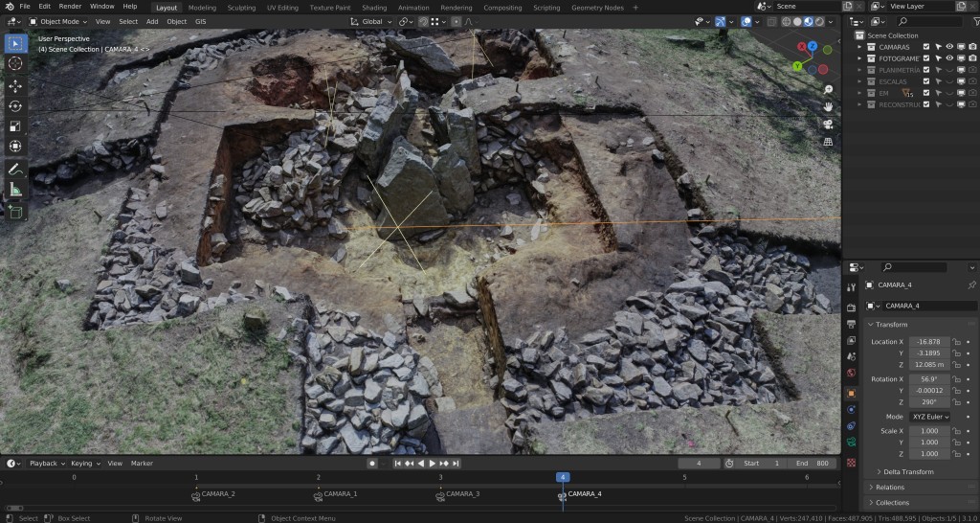This screenshot has width=980, height=523.
Task: Hide the FOTOGRAME collection with eye icon
Action: point(949,58)
